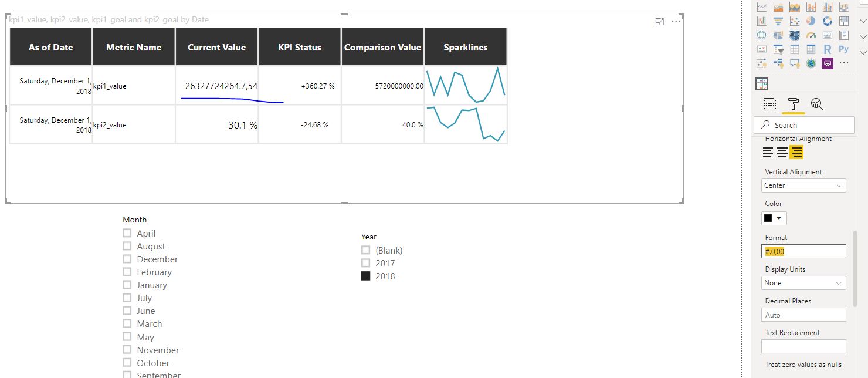This screenshot has width=868, height=378.
Task: Select the multi-row card visualization
Action: [x=844, y=35]
